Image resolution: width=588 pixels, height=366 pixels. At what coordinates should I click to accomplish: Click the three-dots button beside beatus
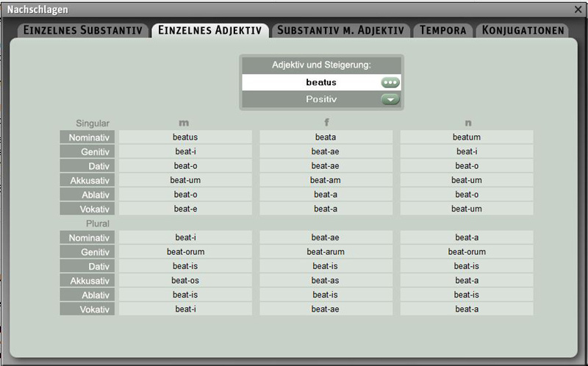pos(390,82)
